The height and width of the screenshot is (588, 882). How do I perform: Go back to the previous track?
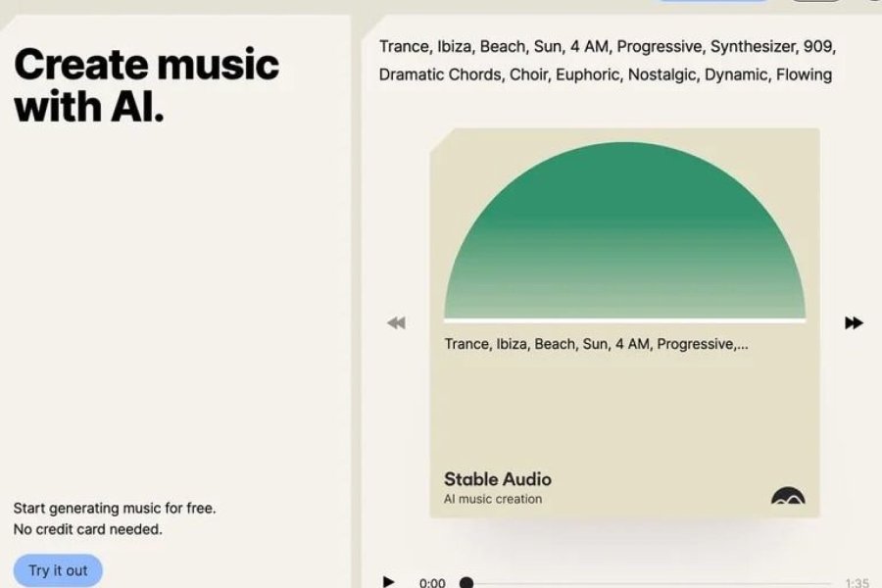pos(396,322)
